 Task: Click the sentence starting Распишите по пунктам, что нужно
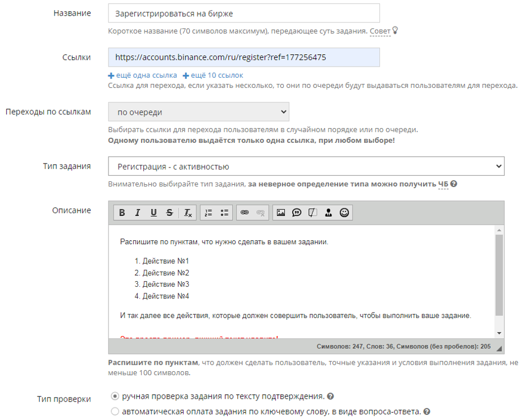224,242
